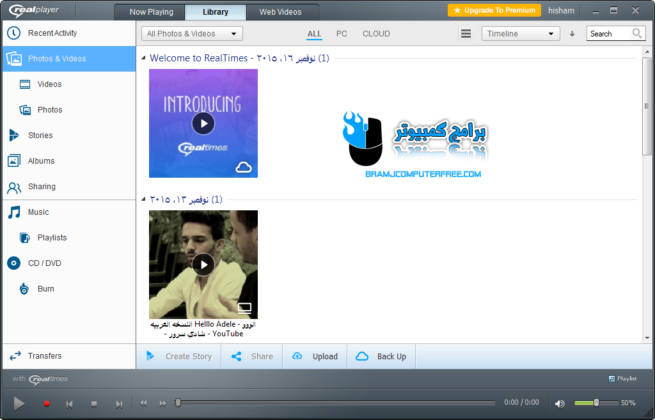655x420 pixels.
Task: Open All Photos & Videos dropdown
Action: click(192, 34)
